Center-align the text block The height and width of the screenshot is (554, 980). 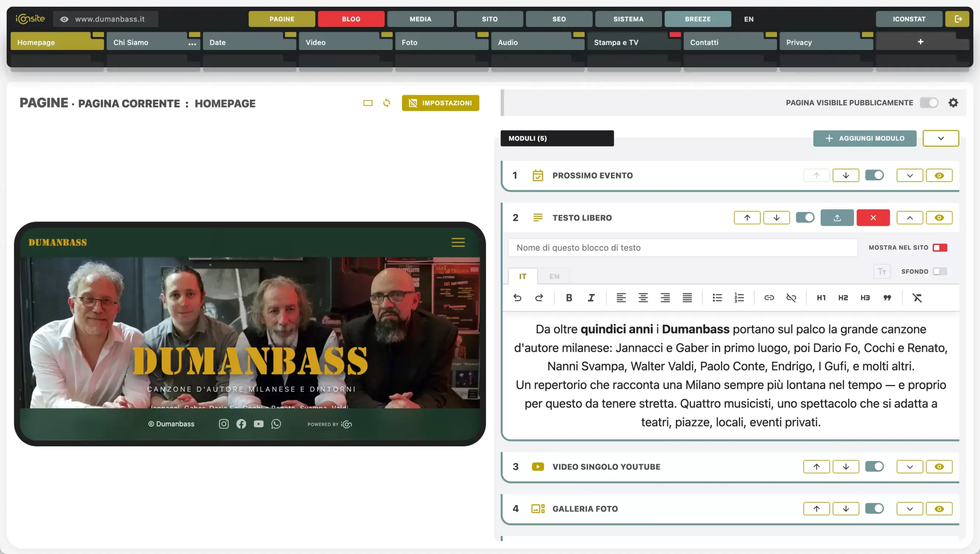click(643, 298)
